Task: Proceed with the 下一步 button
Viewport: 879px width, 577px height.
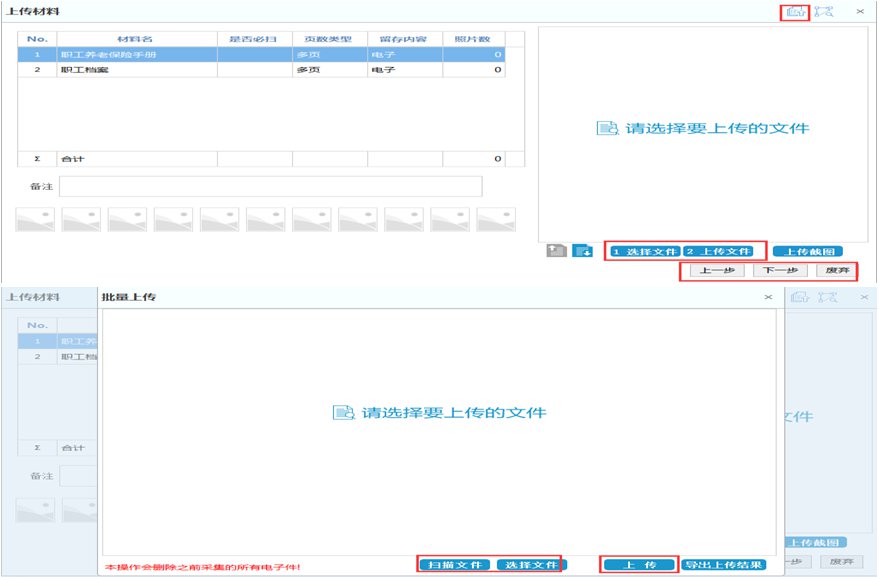Action: (x=780, y=270)
